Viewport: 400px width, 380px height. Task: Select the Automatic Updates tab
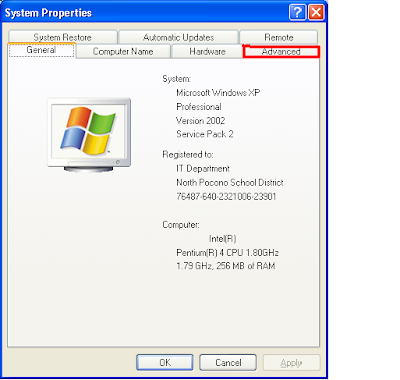178,37
